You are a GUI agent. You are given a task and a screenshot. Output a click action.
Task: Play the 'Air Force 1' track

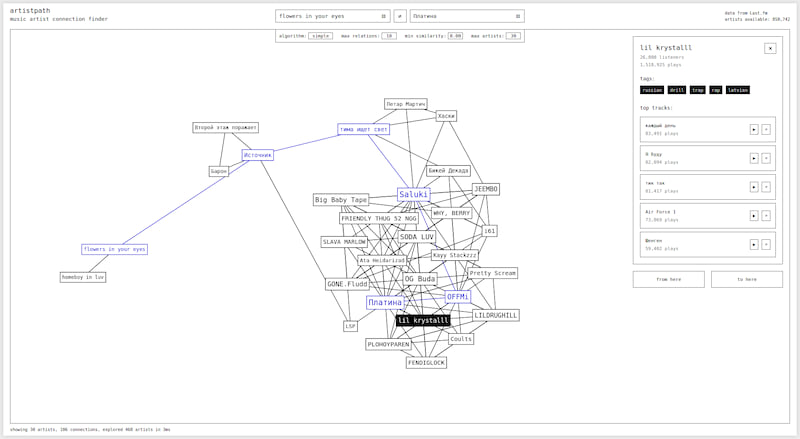click(x=753, y=215)
